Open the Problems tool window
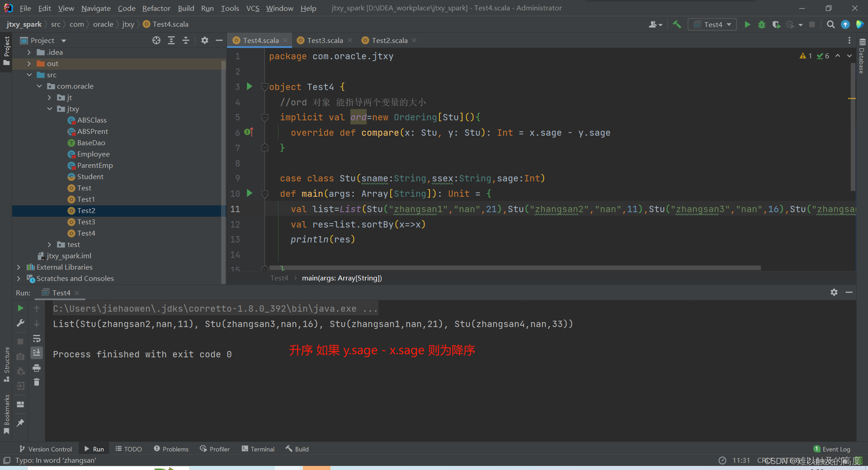The image size is (868, 470). 171,449
